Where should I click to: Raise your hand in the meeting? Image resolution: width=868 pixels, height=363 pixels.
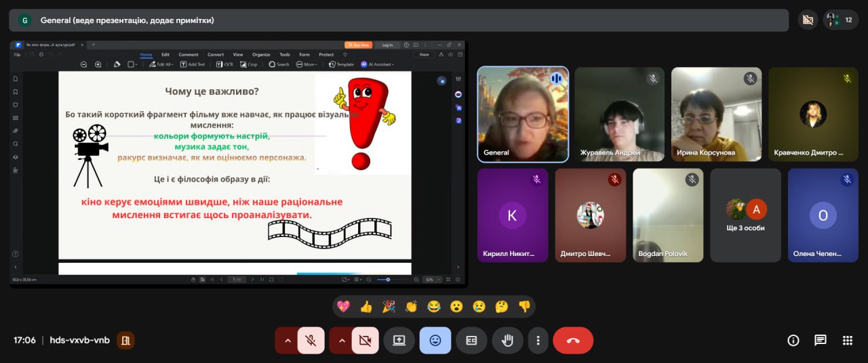pyautogui.click(x=507, y=340)
